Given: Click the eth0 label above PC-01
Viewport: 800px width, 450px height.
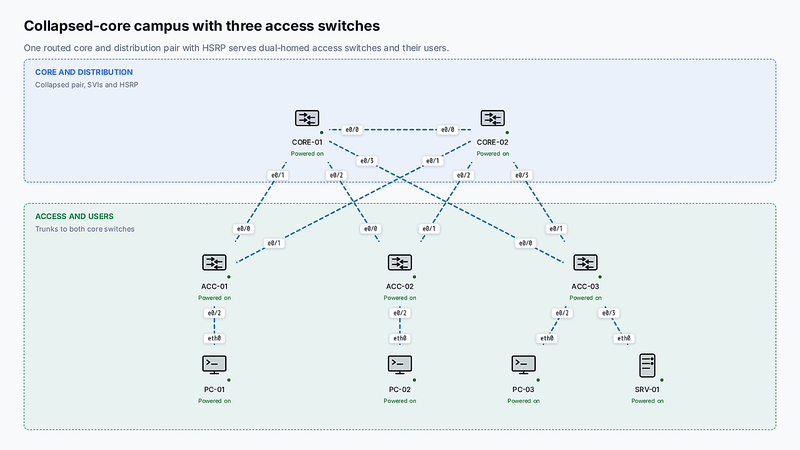Looking at the screenshot, I should pos(214,338).
